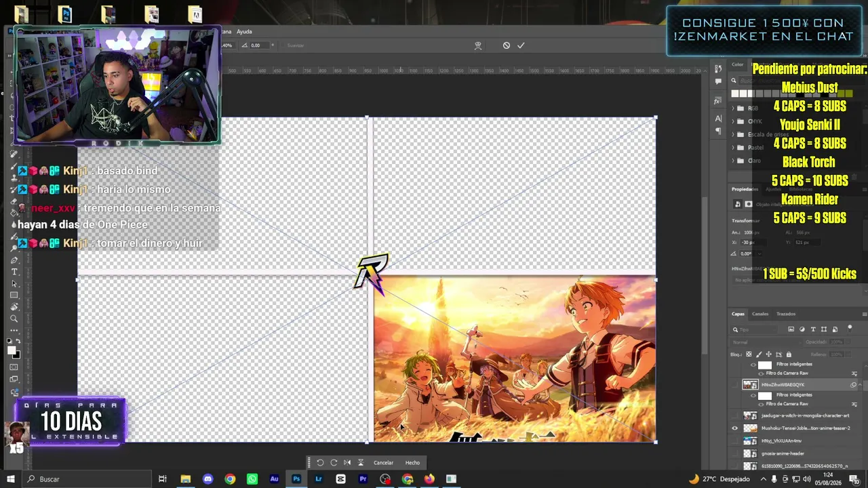
Task: Toggle layer filtering on or off
Action: [x=850, y=329]
